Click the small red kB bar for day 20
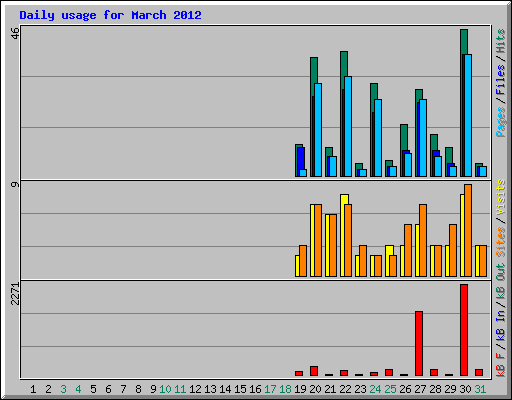Image resolution: width=512 pixels, height=400 pixels. (x=314, y=371)
